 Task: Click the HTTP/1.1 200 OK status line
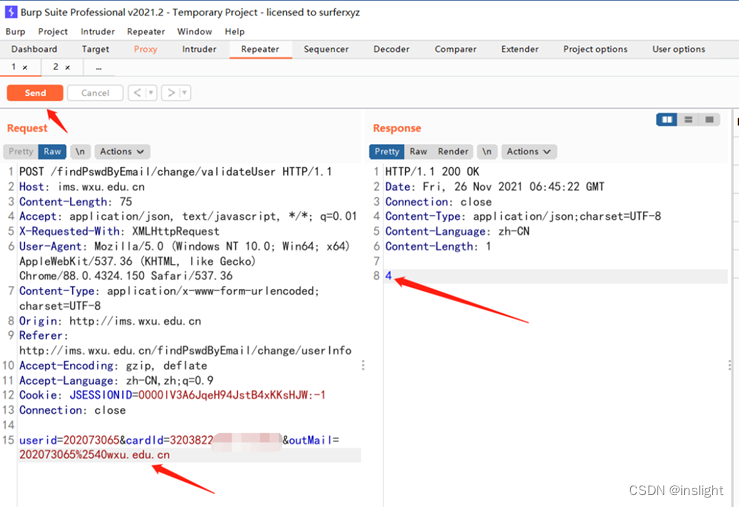(x=432, y=172)
